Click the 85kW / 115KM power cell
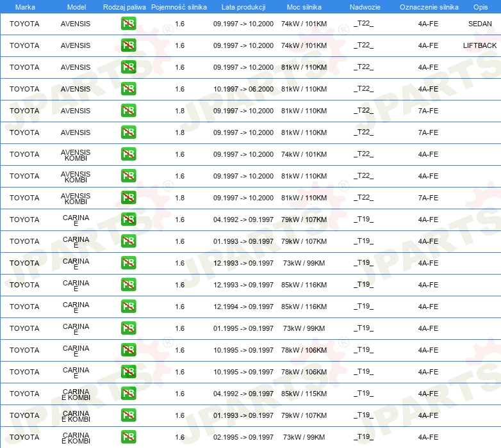The height and width of the screenshot is (448, 501). (x=304, y=394)
